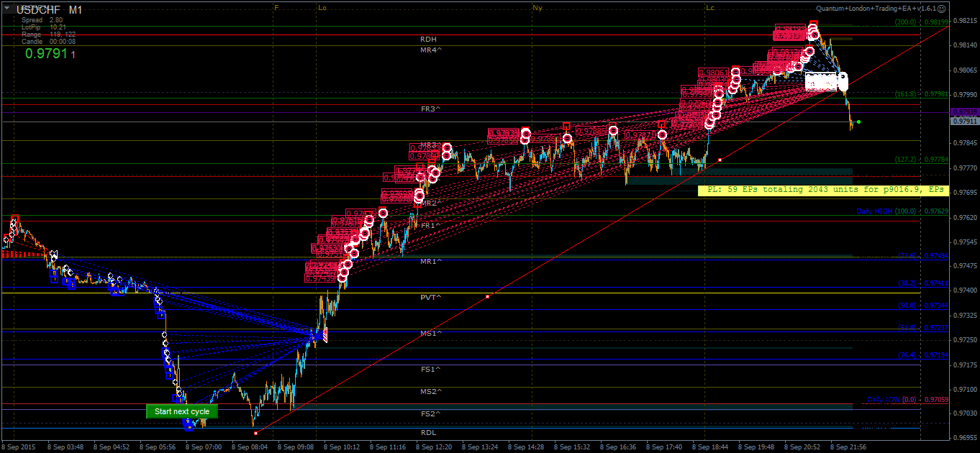Viewport: 980px width, 453px height.
Task: Click the (38.2) Fibonacci level label
Action: (922, 283)
